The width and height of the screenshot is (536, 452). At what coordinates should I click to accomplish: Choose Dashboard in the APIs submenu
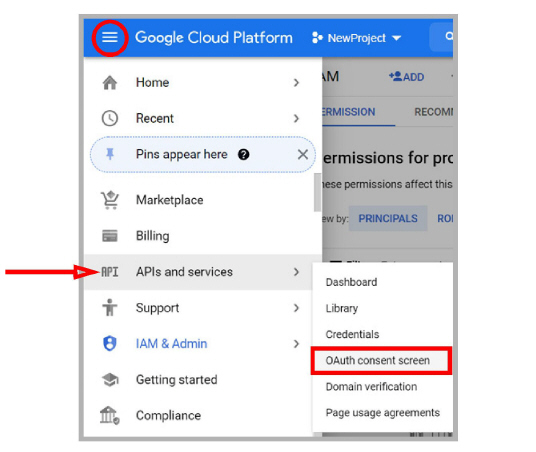[382, 282]
